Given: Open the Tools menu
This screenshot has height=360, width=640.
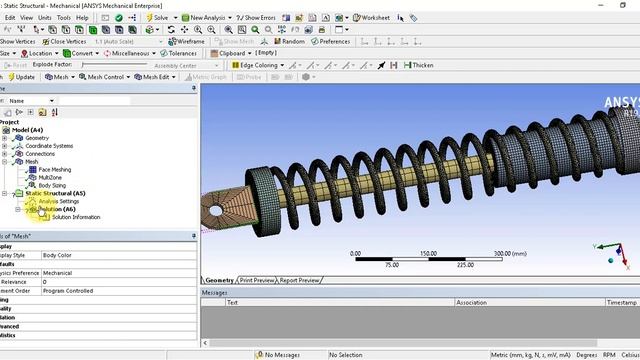Looking at the screenshot, I should (64, 18).
